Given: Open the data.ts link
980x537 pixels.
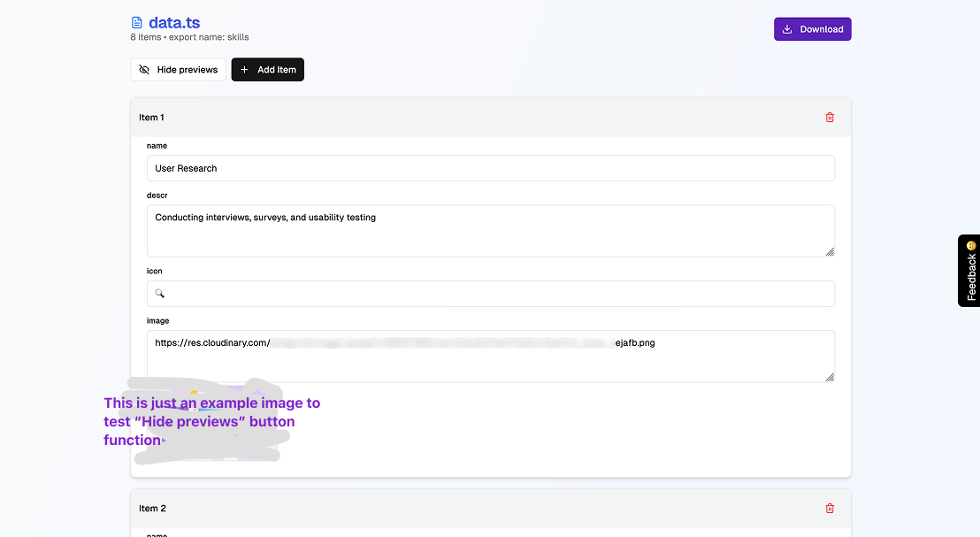Looking at the screenshot, I should 174,21.
